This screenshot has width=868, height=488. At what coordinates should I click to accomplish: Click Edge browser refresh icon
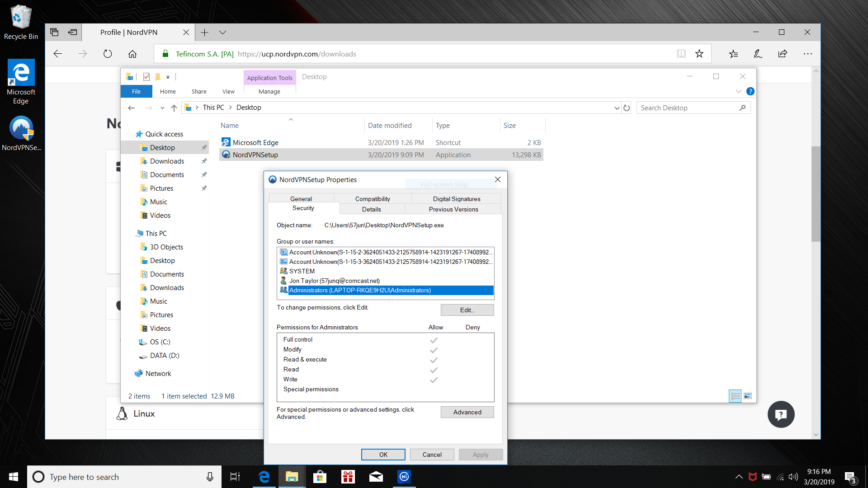click(x=108, y=54)
